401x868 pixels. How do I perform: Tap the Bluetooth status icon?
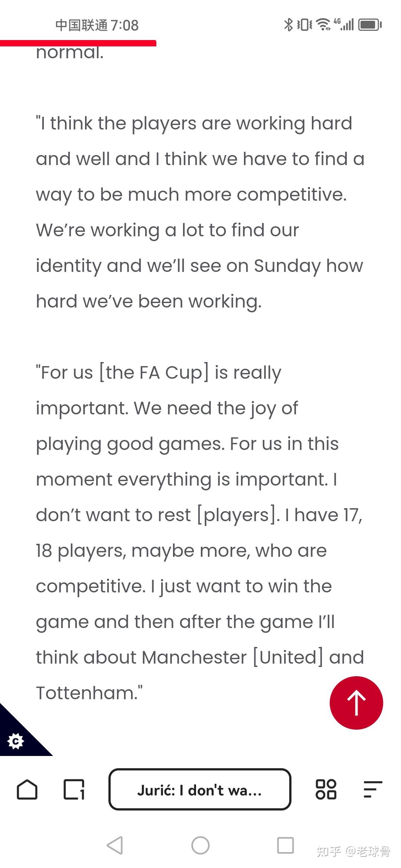288,24
